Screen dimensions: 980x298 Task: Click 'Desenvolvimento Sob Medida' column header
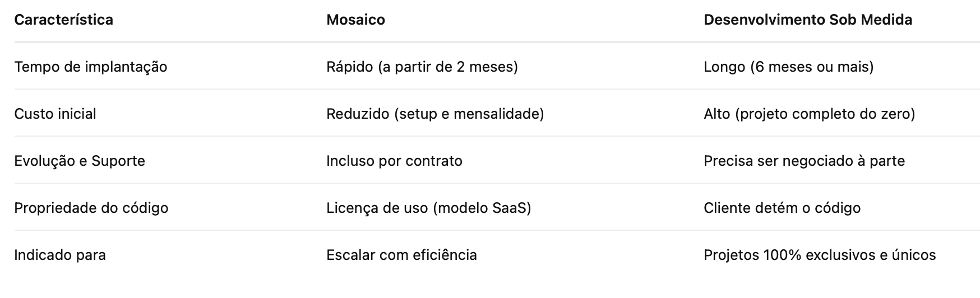click(x=807, y=20)
